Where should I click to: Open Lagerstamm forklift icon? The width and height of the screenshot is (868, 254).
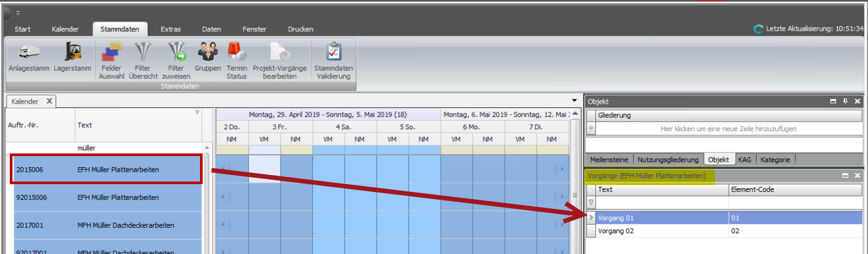72,52
